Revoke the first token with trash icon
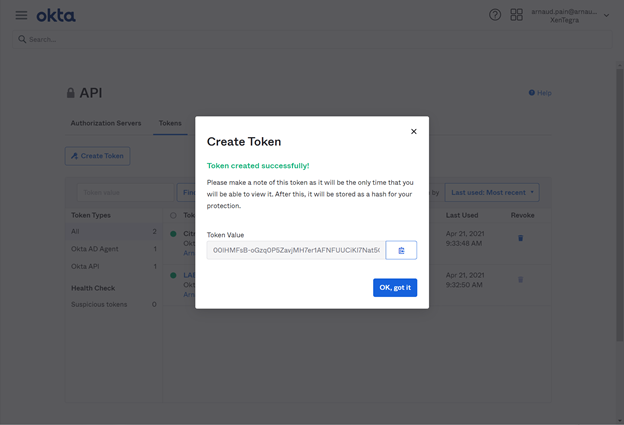624x425 pixels. 520,238
